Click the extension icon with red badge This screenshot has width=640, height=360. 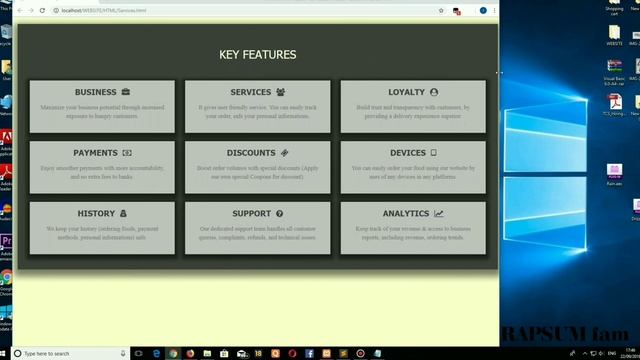click(x=457, y=11)
